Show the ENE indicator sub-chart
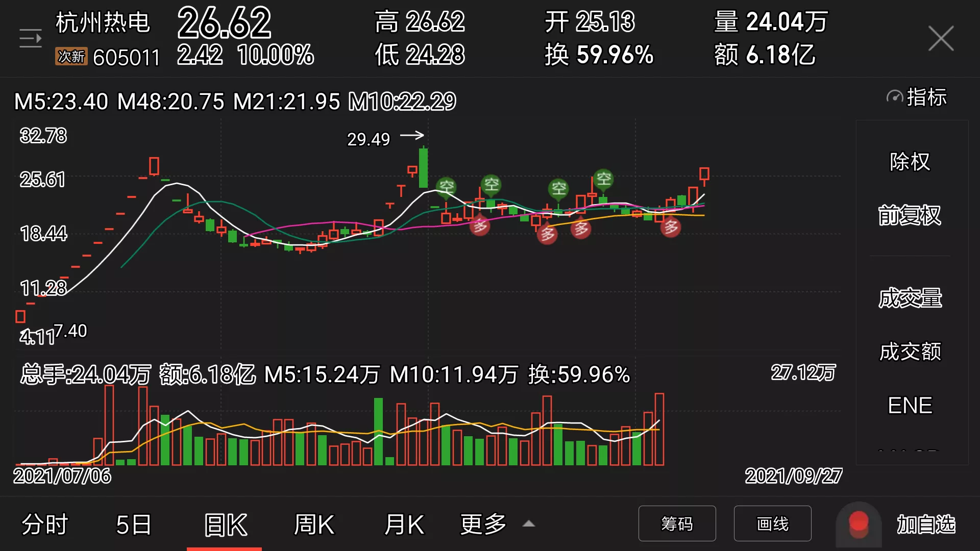Viewport: 980px width, 551px height. [x=910, y=406]
